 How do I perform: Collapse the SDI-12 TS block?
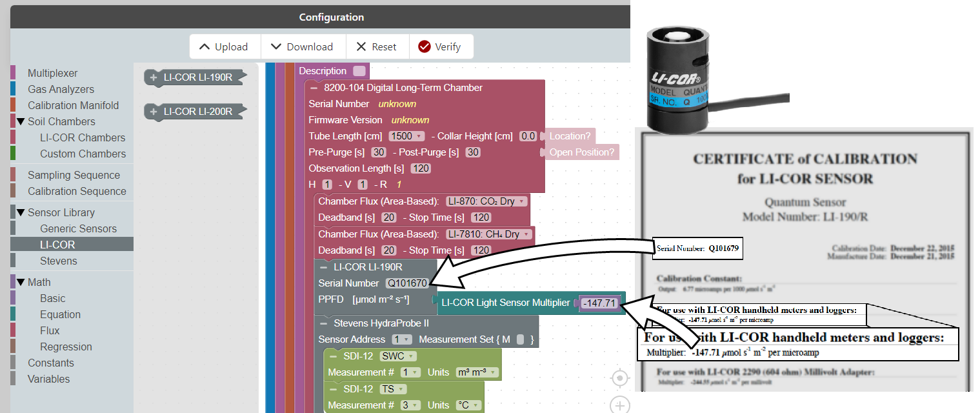point(333,388)
